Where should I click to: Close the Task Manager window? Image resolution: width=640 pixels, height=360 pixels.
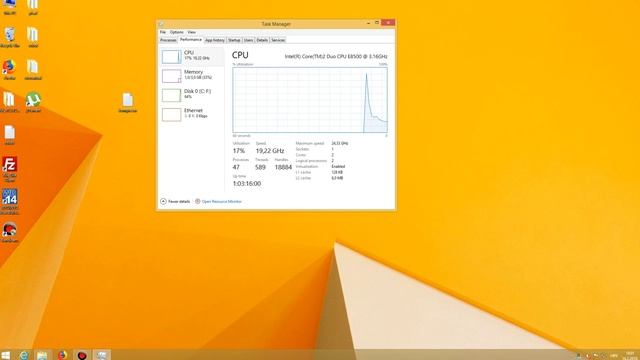click(x=388, y=23)
